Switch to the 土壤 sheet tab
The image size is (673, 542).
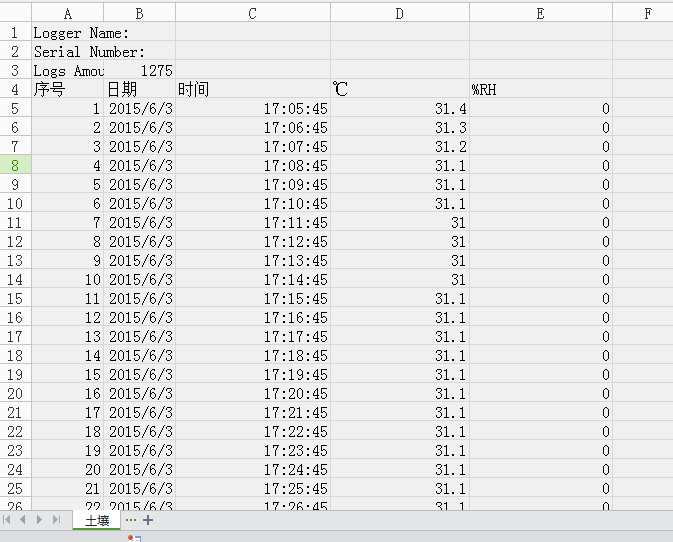97,520
